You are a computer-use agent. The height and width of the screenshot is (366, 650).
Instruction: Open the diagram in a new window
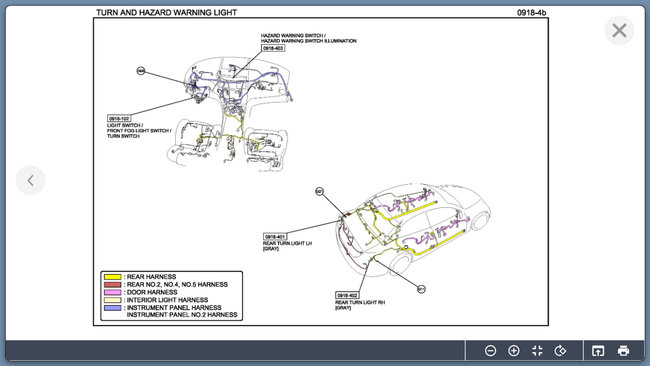click(x=597, y=351)
